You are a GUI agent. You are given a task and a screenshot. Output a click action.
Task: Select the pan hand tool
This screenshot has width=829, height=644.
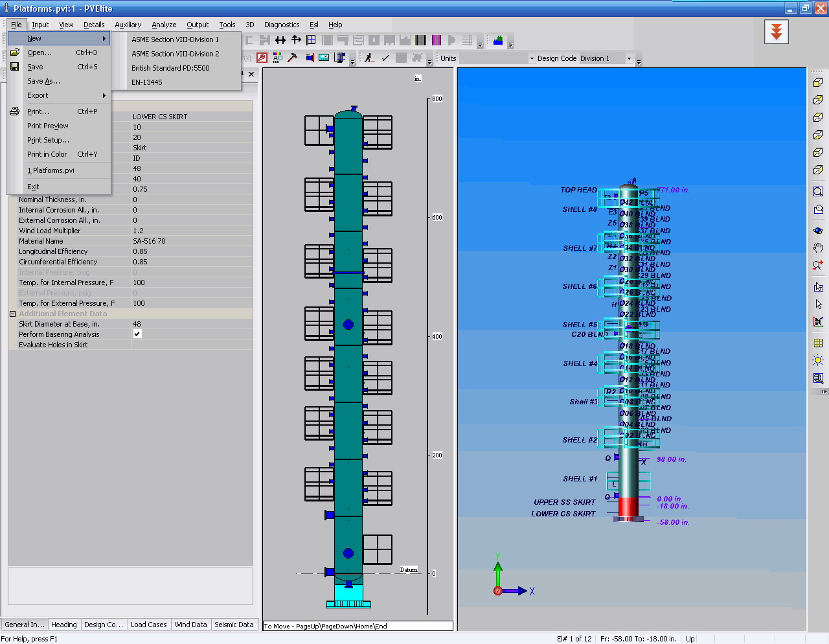pyautogui.click(x=818, y=247)
